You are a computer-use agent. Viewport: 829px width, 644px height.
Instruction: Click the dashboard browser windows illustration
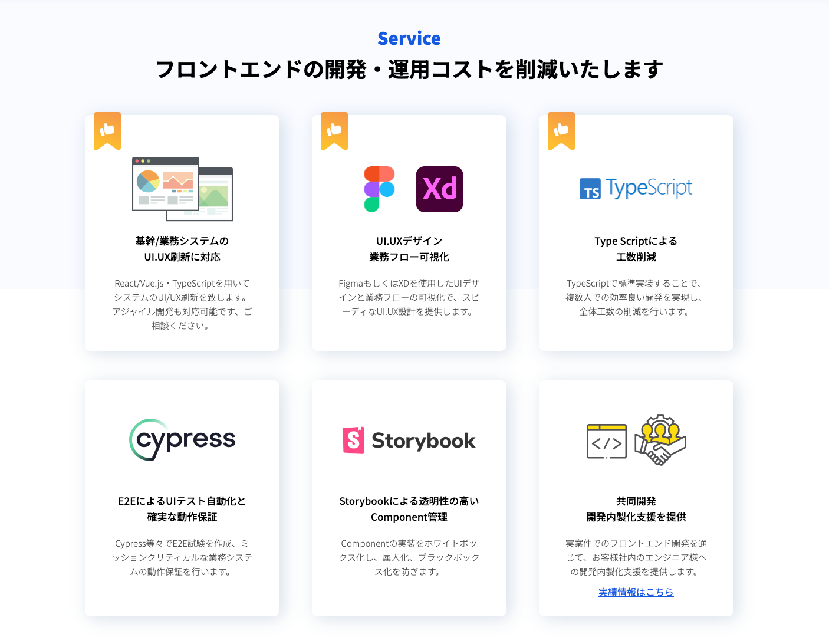tap(182, 189)
